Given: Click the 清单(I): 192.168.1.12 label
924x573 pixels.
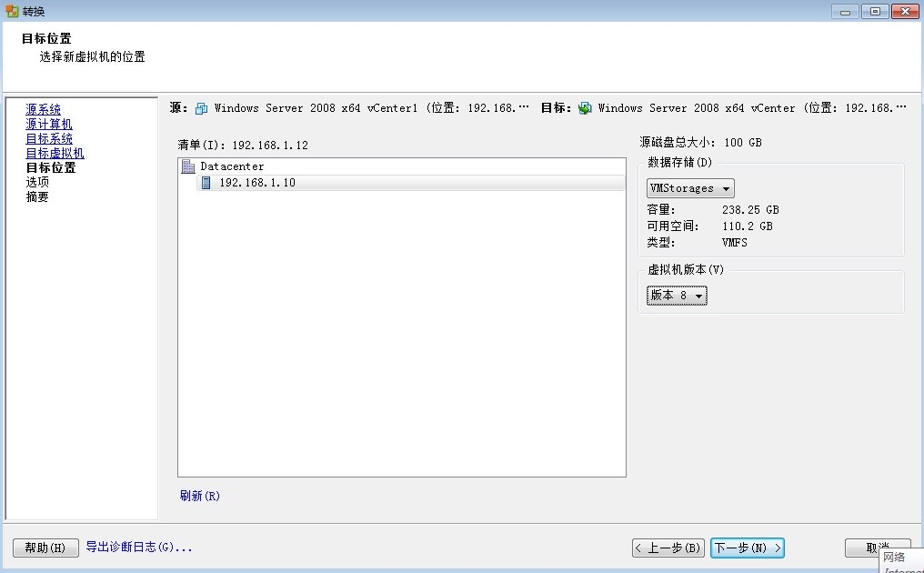Looking at the screenshot, I should (x=243, y=146).
